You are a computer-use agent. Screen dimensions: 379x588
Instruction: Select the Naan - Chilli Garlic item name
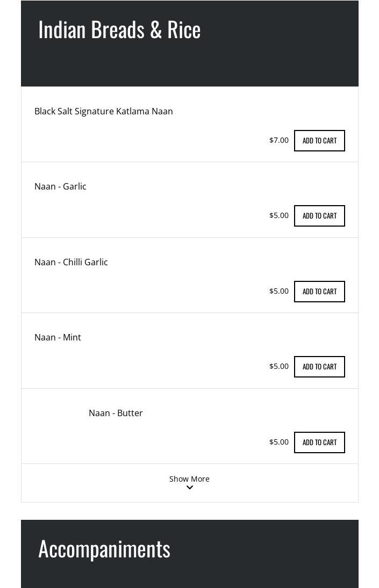pyautogui.click(x=71, y=262)
